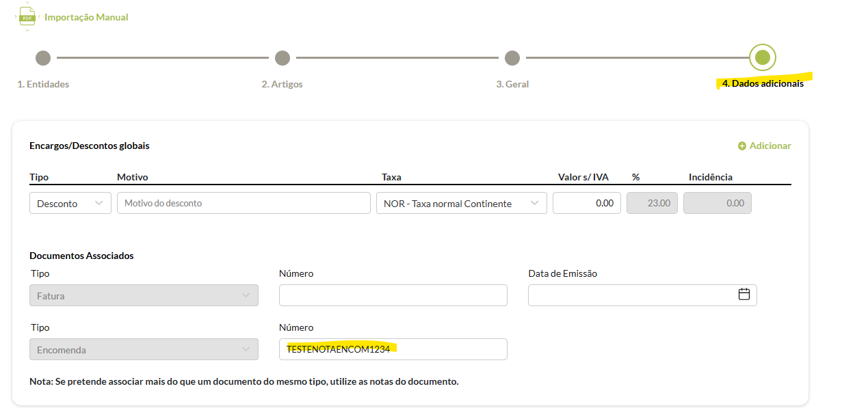This screenshot has height=408, width=868.
Task: Click the Incidência field
Action: pos(717,203)
